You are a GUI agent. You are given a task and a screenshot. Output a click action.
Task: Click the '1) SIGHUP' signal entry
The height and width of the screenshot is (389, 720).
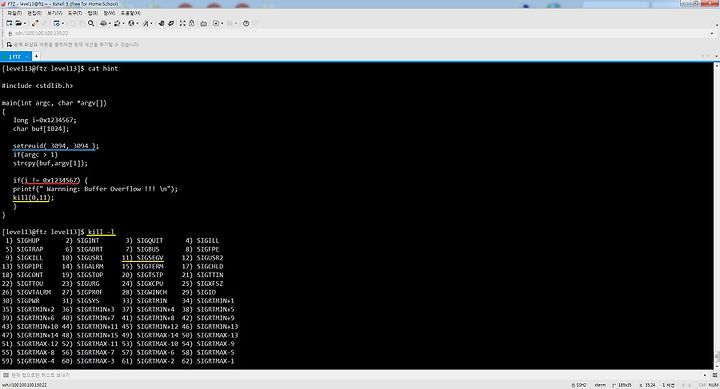pyautogui.click(x=22, y=241)
